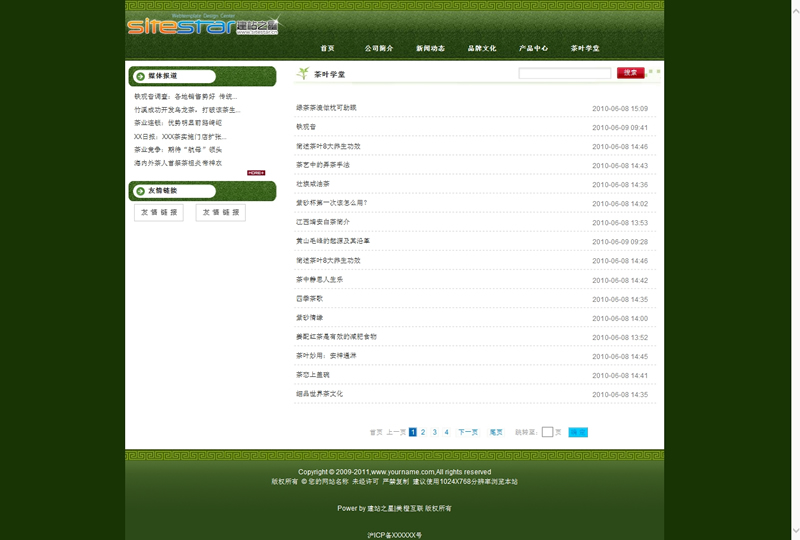This screenshot has height=540, width=800.
Task: Open the 首页 navigation menu item
Action: (x=327, y=48)
